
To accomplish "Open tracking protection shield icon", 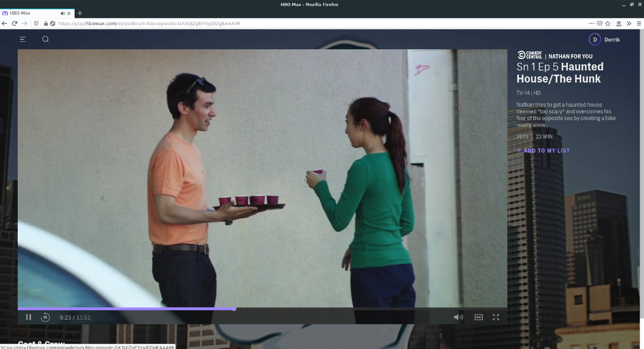I will pyautogui.click(x=36, y=24).
